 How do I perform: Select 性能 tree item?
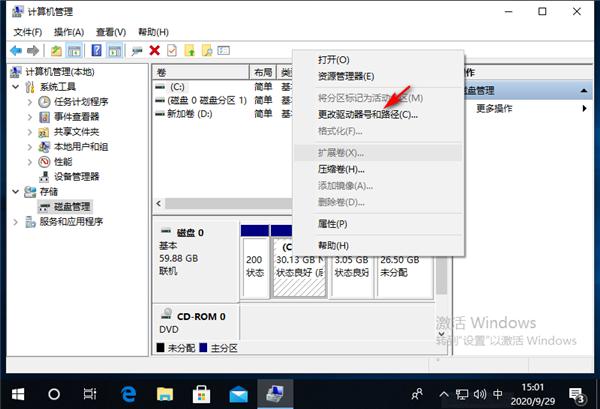click(63, 161)
